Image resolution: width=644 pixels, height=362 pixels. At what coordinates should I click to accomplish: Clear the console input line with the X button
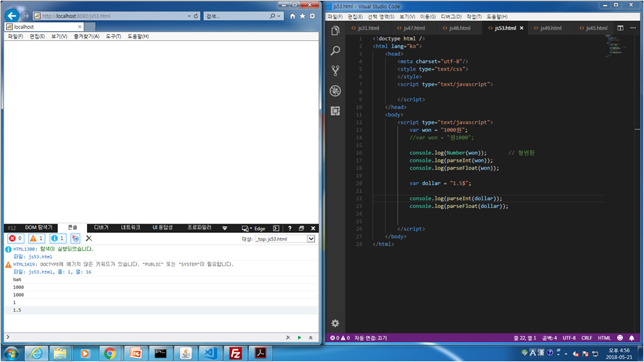[288, 338]
